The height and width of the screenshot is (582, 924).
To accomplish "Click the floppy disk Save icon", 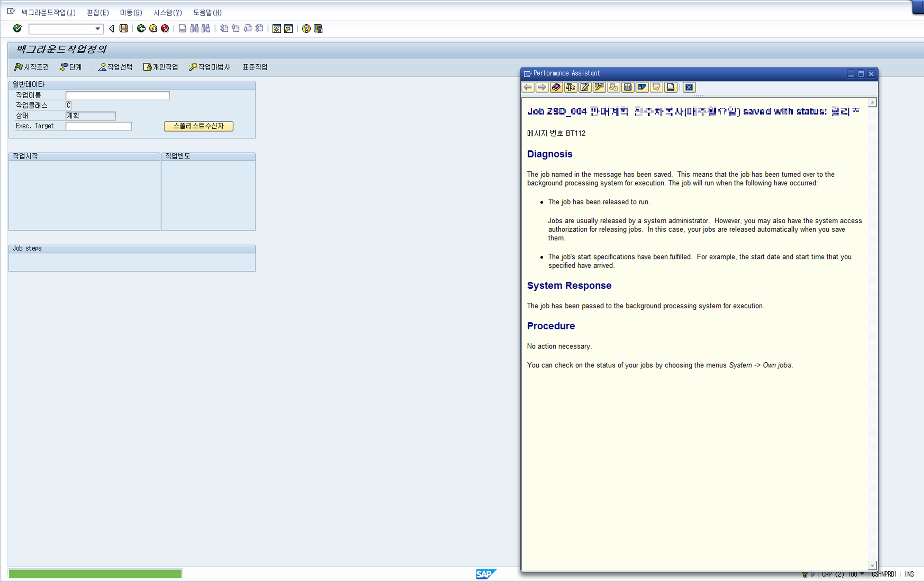I will pos(124,28).
